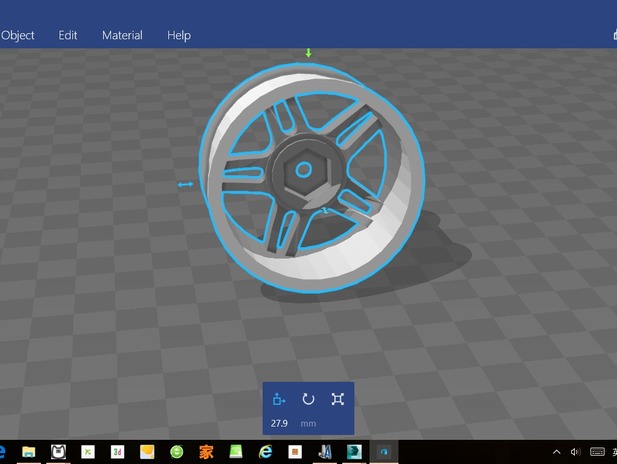Select the Rotate tool icon
The image size is (617, 464).
tap(308, 399)
